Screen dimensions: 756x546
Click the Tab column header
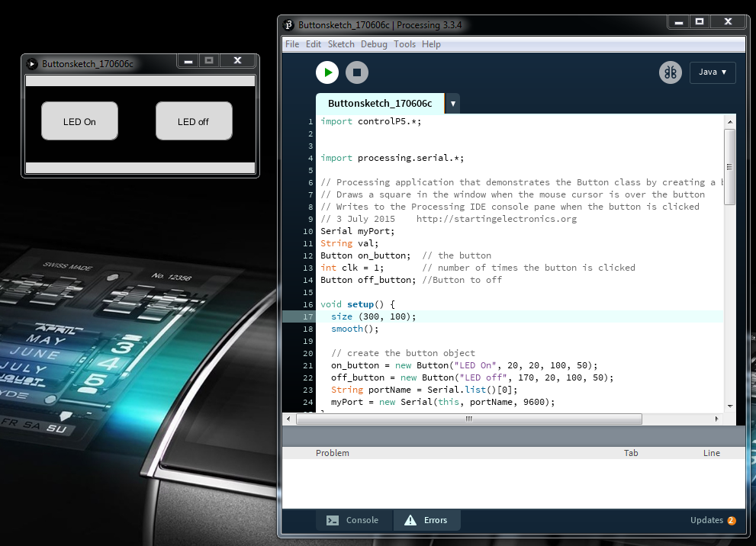pyautogui.click(x=631, y=453)
